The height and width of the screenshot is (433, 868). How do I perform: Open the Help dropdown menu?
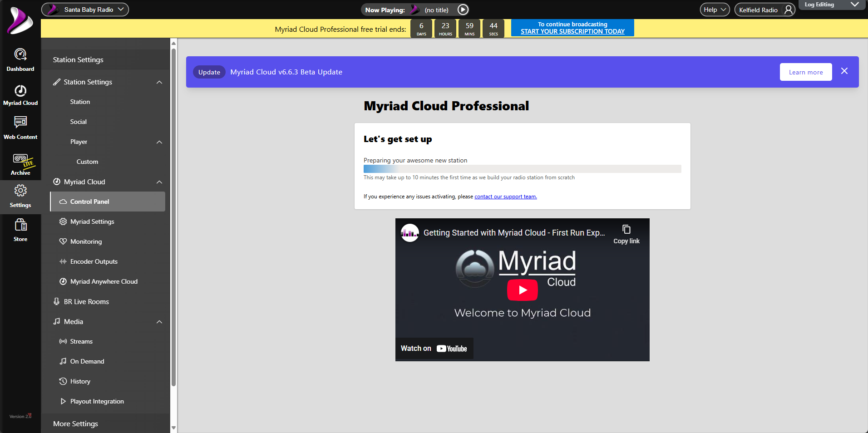[x=715, y=10]
